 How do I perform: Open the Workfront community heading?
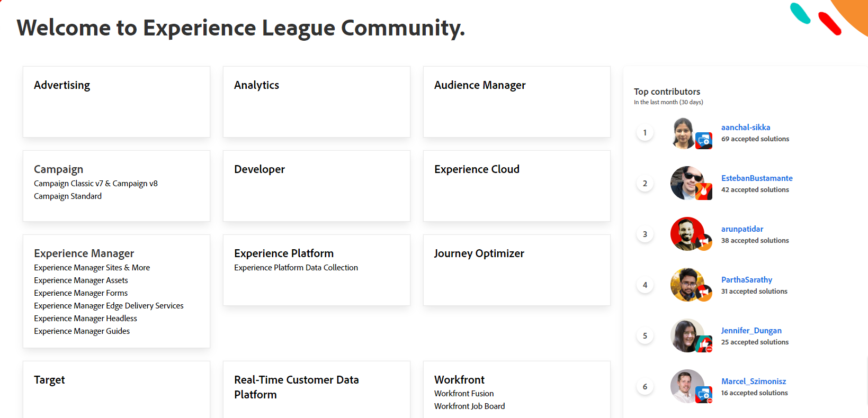pos(459,380)
